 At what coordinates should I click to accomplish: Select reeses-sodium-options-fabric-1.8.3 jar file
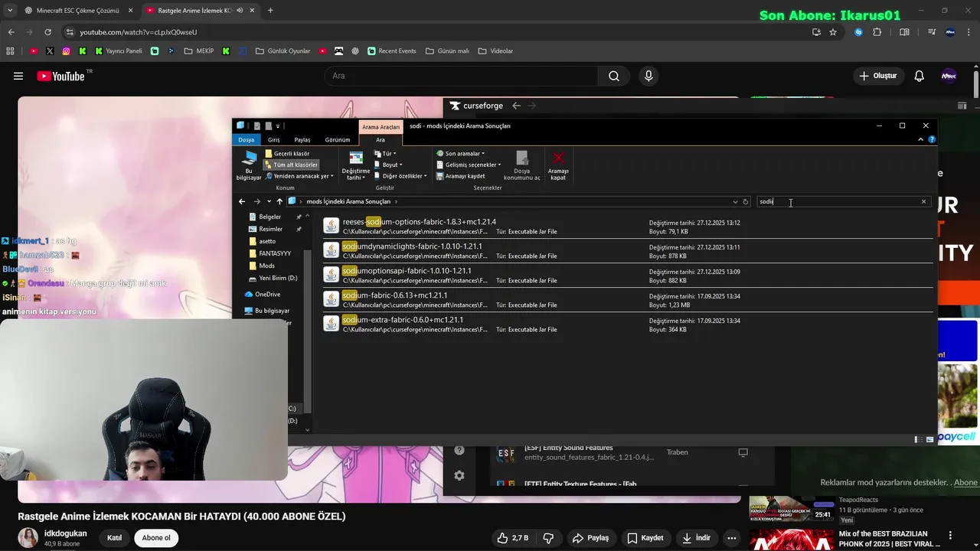pyautogui.click(x=626, y=227)
